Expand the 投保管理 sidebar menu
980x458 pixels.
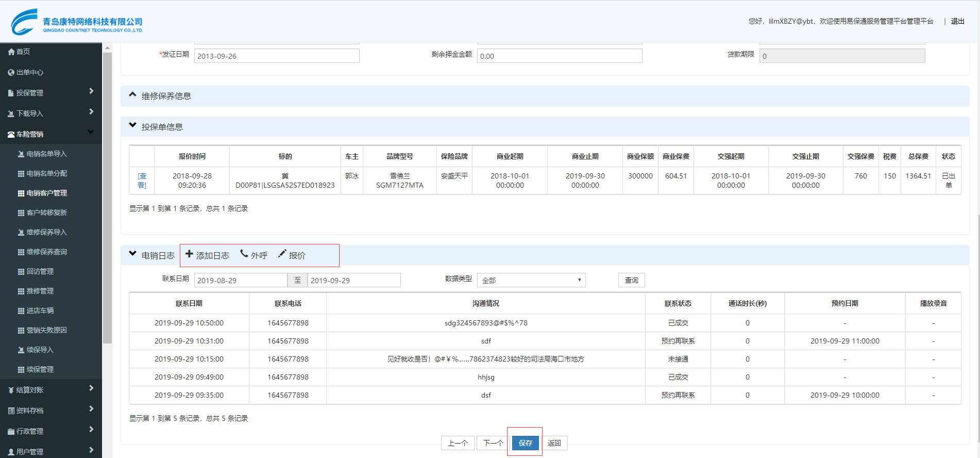point(50,93)
